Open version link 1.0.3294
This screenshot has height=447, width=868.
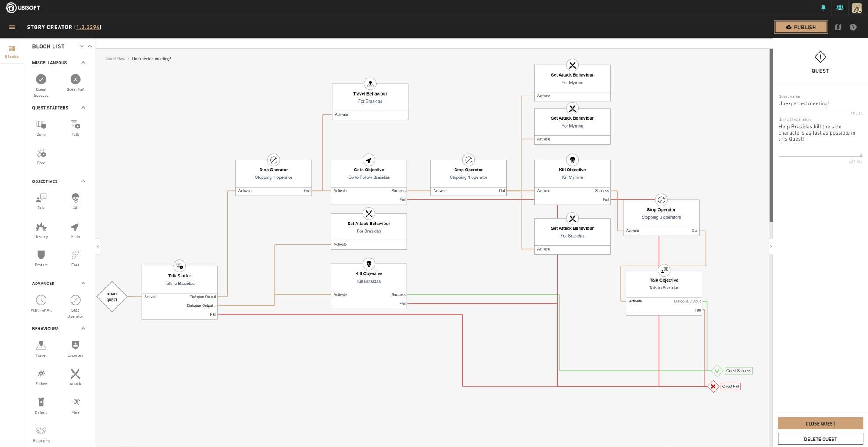[x=88, y=27]
